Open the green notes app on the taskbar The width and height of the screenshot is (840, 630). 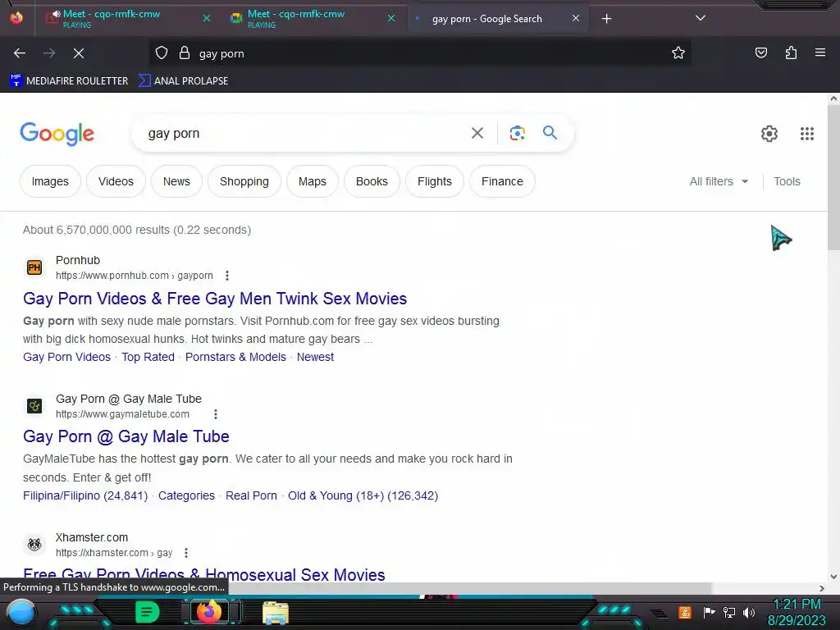point(147,612)
